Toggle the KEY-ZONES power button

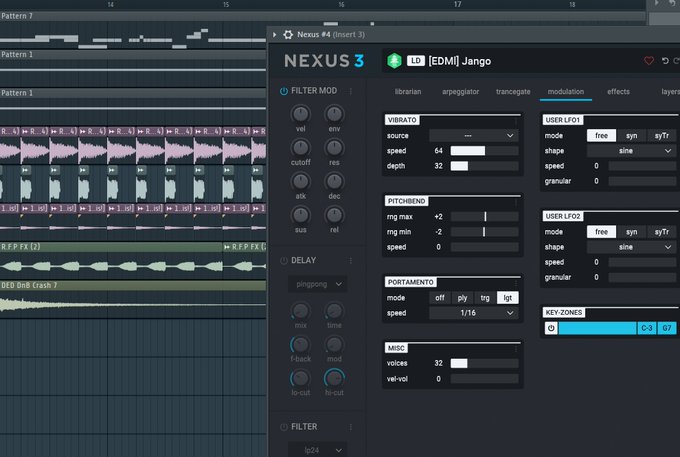pos(551,328)
